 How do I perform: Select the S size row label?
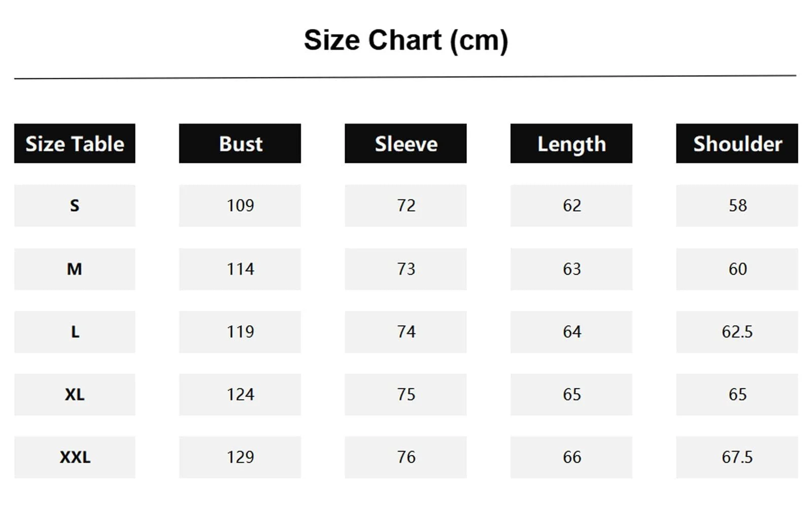(75, 206)
